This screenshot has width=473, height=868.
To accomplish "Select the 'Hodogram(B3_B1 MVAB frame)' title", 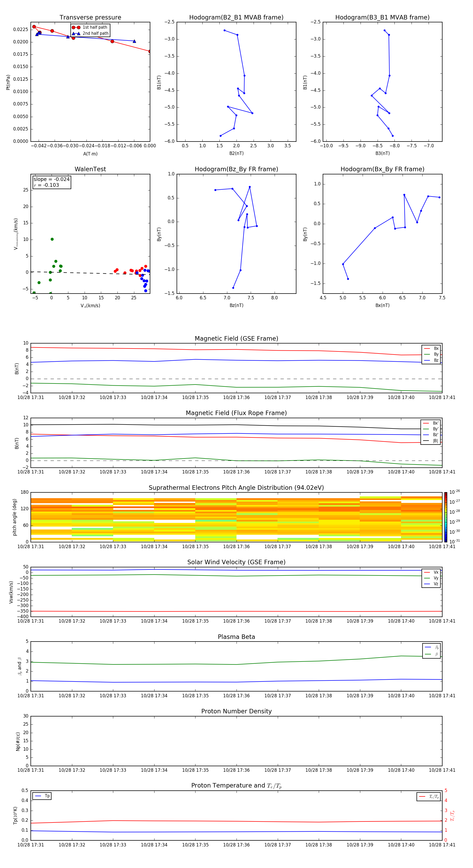I will click(x=382, y=17).
